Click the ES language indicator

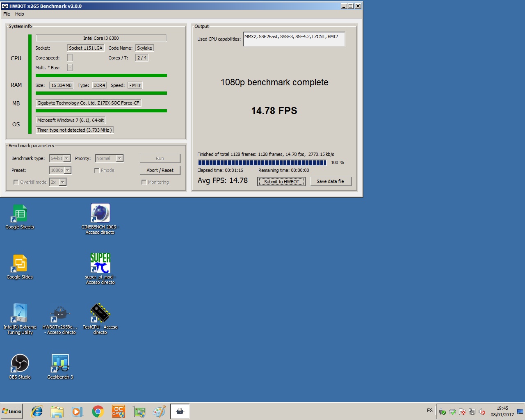click(x=430, y=411)
